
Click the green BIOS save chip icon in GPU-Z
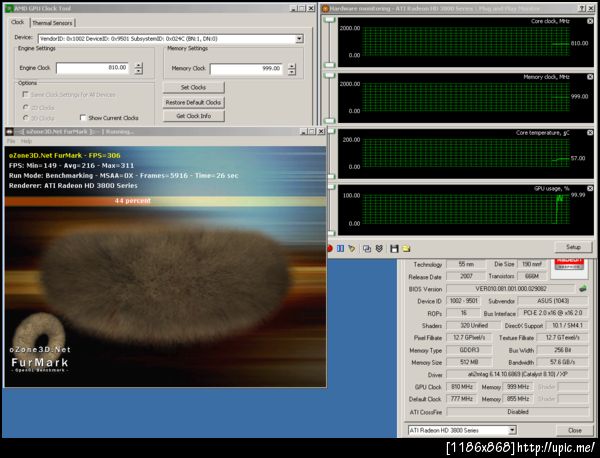click(x=583, y=288)
